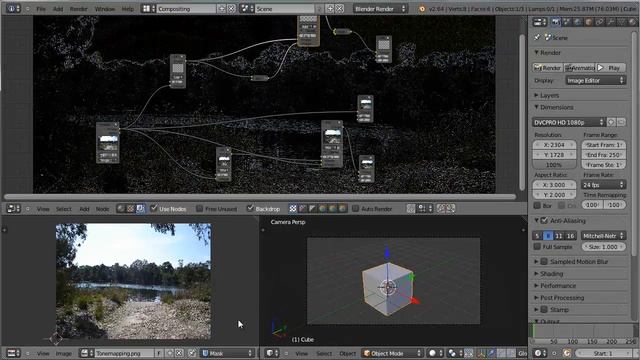The image size is (640, 360).
Task: Enable the Border checkbox under Aspect Ratio
Action: [537, 205]
